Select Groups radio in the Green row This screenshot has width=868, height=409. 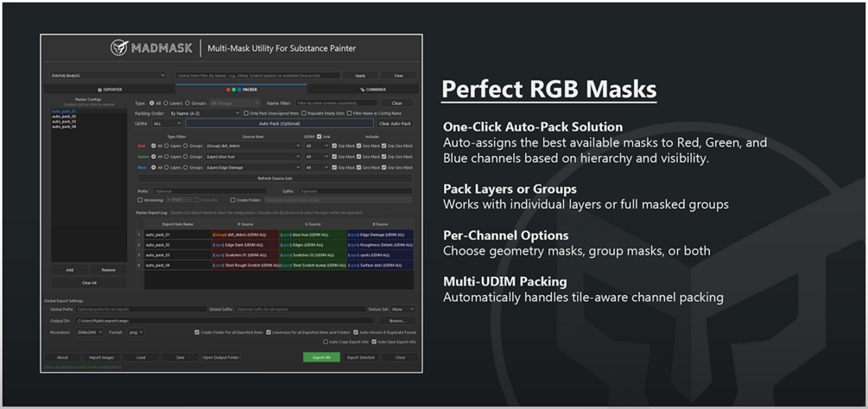[x=187, y=156]
